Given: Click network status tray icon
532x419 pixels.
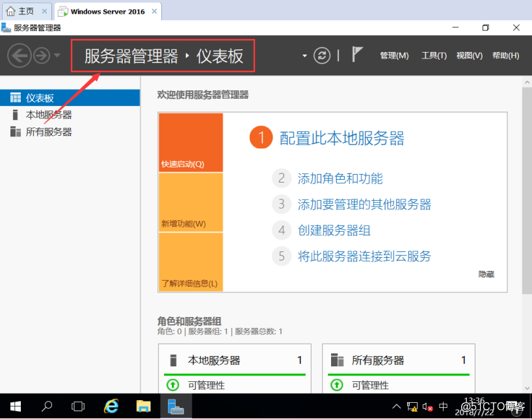Looking at the screenshot, I should pyautogui.click(x=412, y=407).
